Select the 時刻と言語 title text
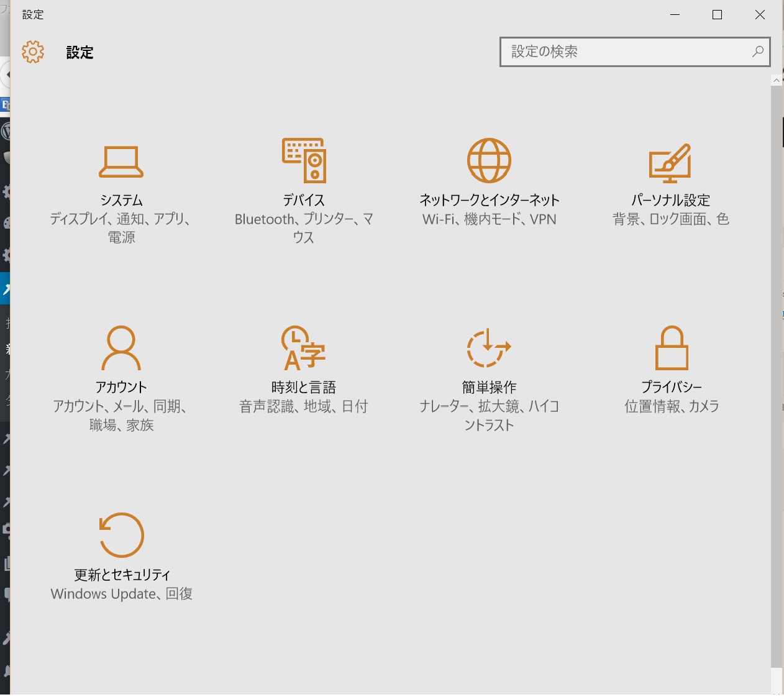Screen dimensions: 784x697 (x=304, y=387)
